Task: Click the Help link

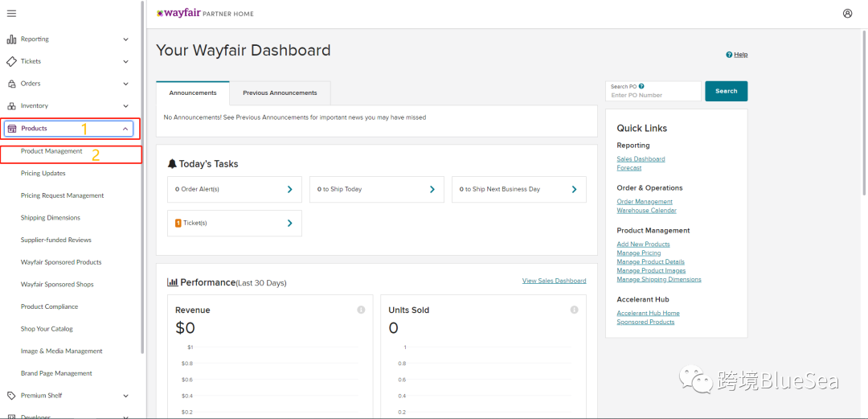Action: coord(741,55)
